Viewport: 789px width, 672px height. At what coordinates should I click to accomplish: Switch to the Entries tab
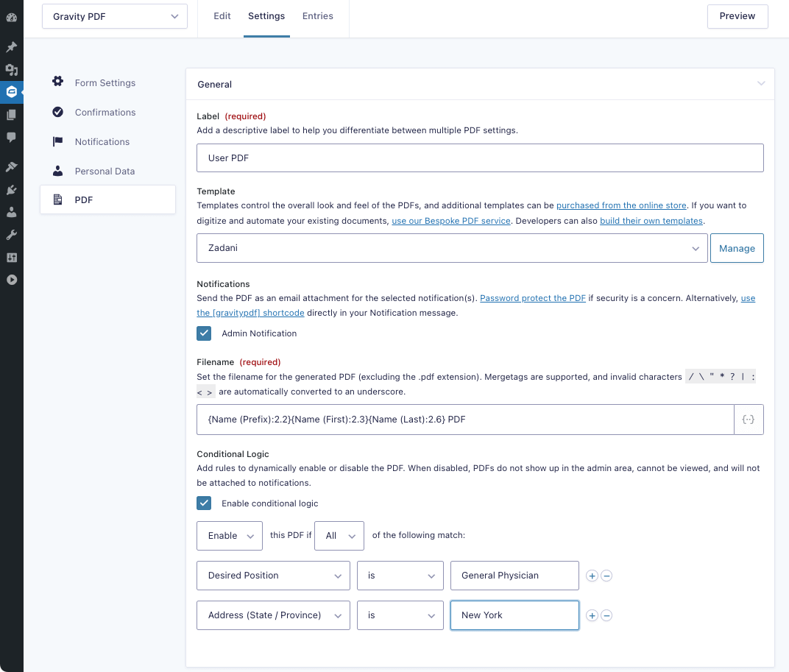tap(318, 16)
